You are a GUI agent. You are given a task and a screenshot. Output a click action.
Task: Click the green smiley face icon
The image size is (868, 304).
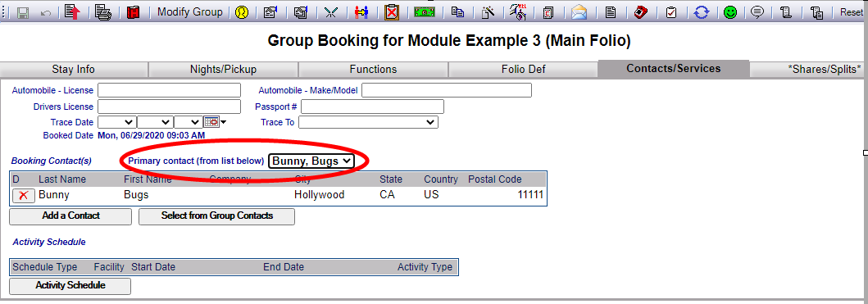click(730, 12)
